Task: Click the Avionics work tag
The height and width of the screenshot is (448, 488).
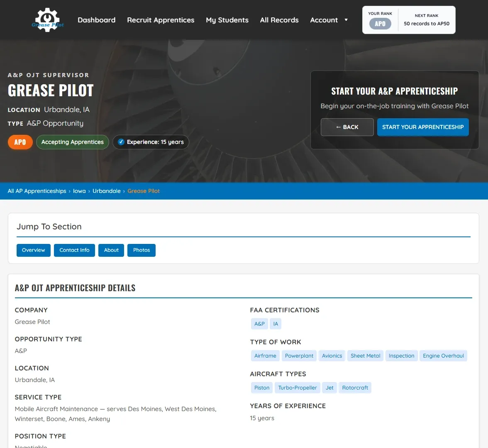Action: click(x=332, y=356)
